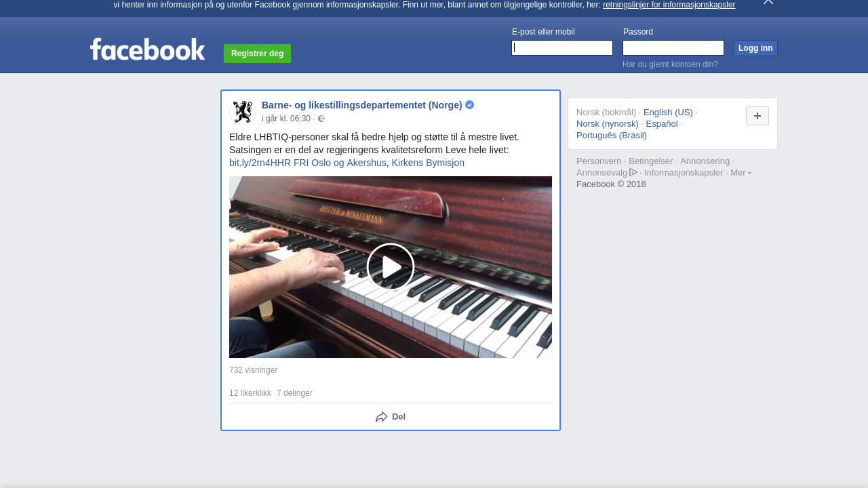Screen dimensions: 868x488
Task: Open FRI Oslo og Akershus page link
Action: [340, 163]
